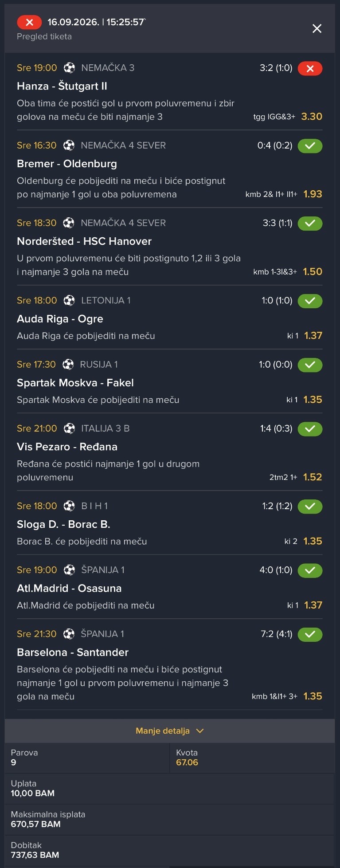Click the soccer ball icon next to RUSIJA 1
The height and width of the screenshot is (868, 340).
pyautogui.click(x=68, y=365)
